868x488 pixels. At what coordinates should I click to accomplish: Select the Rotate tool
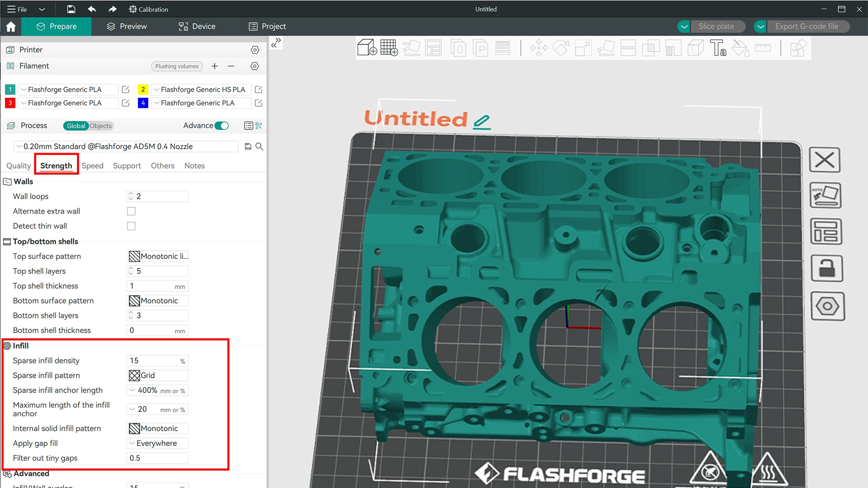tap(561, 47)
